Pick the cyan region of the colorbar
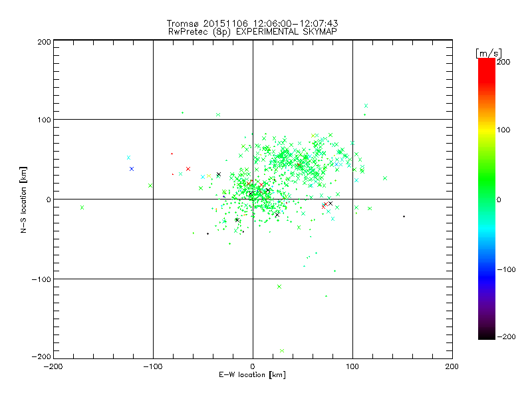The image size is (532, 399). [x=487, y=229]
